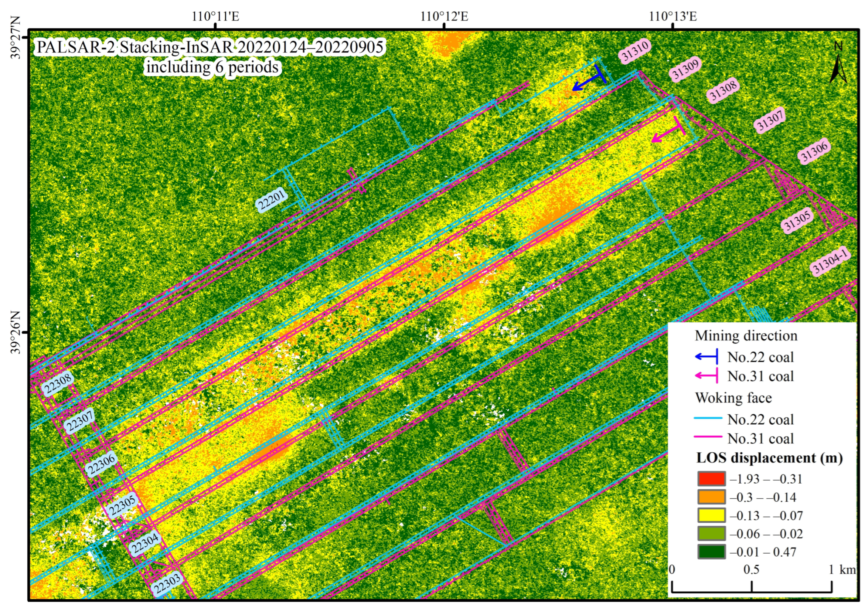Click the red −1.93 to −0.31 swatch
This screenshot has height=611, width=868.
click(x=711, y=479)
